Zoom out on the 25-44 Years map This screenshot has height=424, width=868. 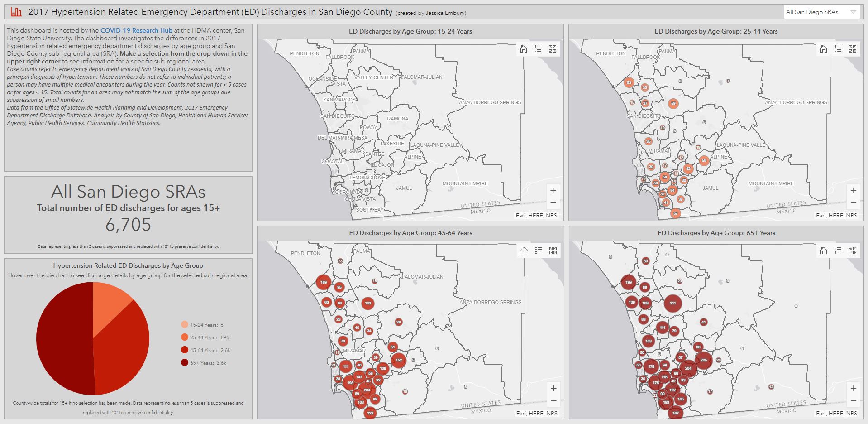(853, 203)
